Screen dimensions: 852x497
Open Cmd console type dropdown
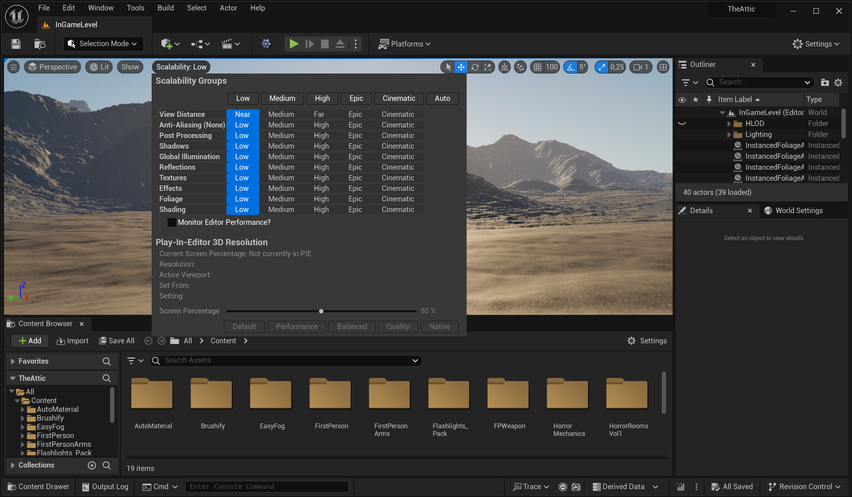pos(160,487)
